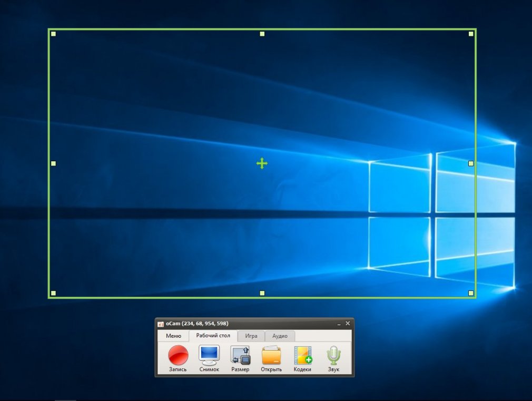Click the bottom-left corner handle of capture frame
The image size is (532, 401).
point(53,293)
